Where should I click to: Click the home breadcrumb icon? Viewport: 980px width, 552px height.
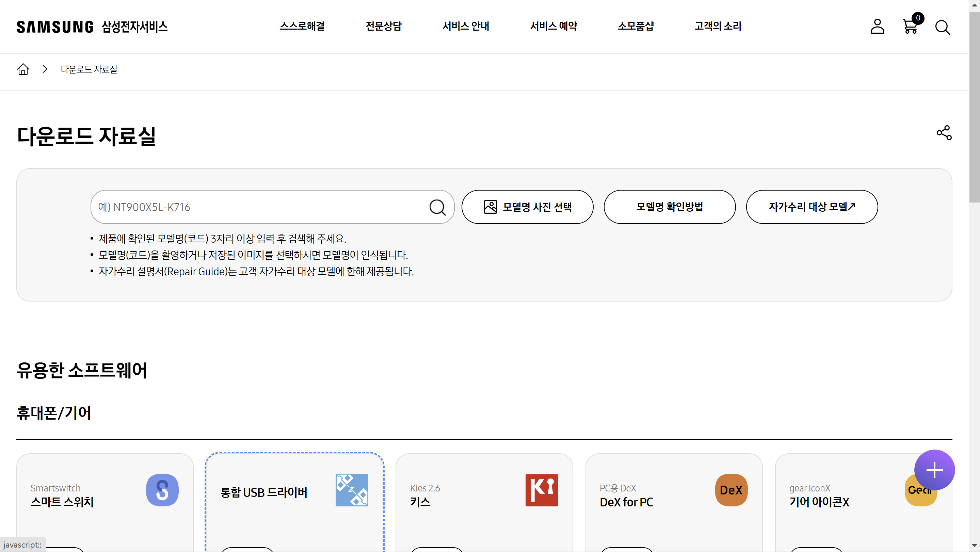click(23, 69)
